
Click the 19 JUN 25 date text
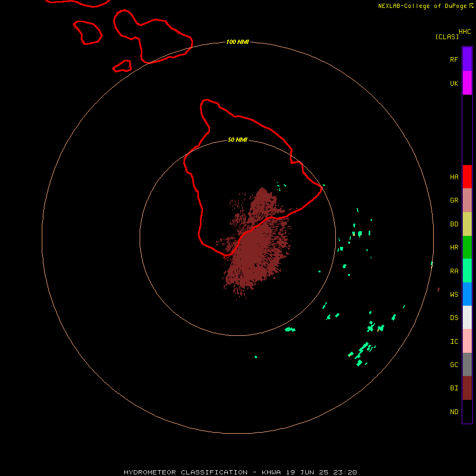point(307,472)
